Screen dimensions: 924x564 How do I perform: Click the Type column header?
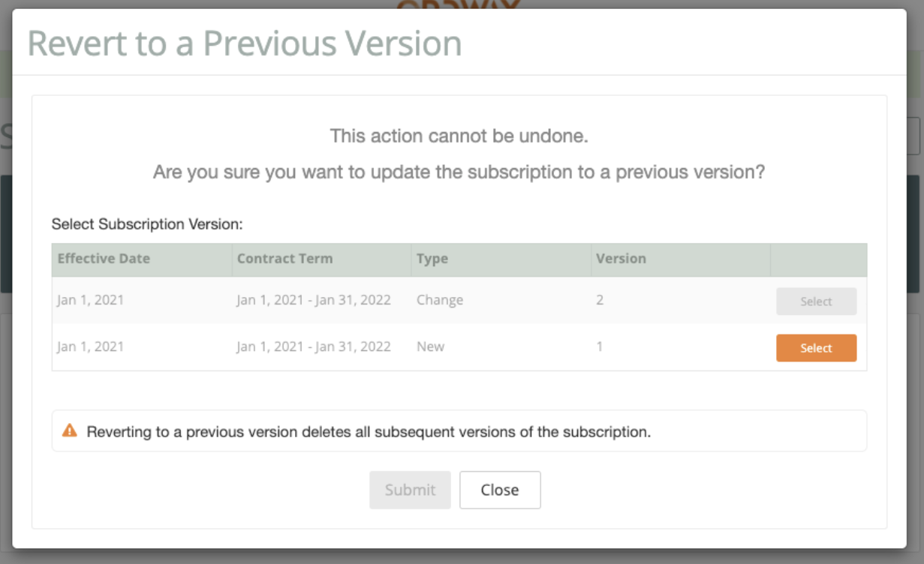pos(432,259)
